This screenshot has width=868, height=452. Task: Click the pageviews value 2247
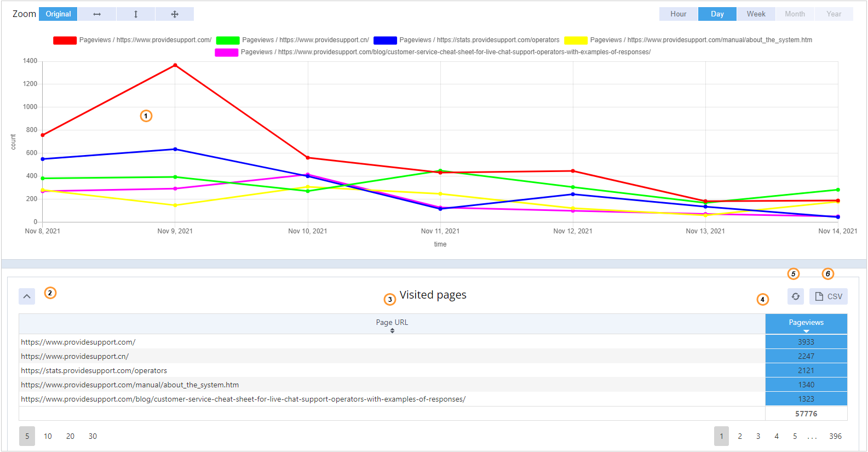pyautogui.click(x=806, y=356)
